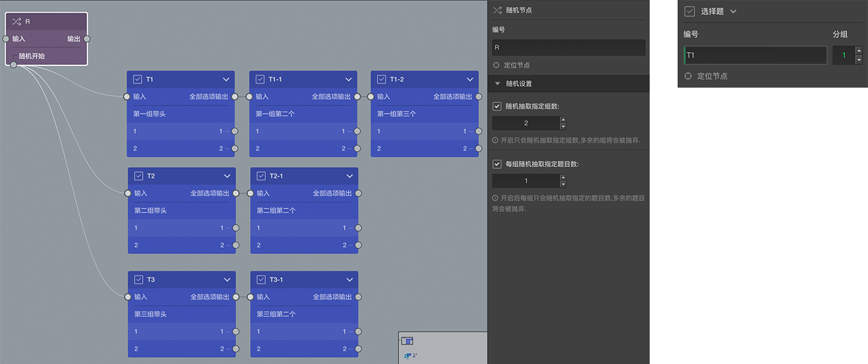Open the 选择题 node type dropdown arrow
The width and height of the screenshot is (868, 364).
733,11
